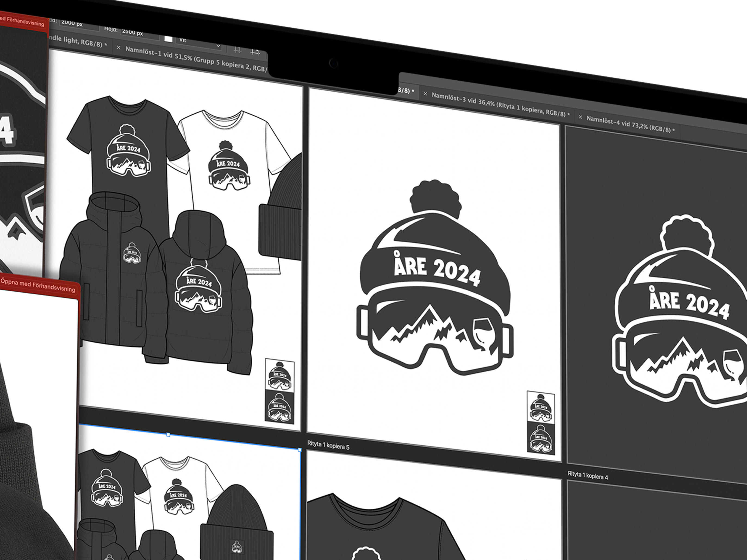Close the Namnlöst-3 document tab

click(425, 94)
